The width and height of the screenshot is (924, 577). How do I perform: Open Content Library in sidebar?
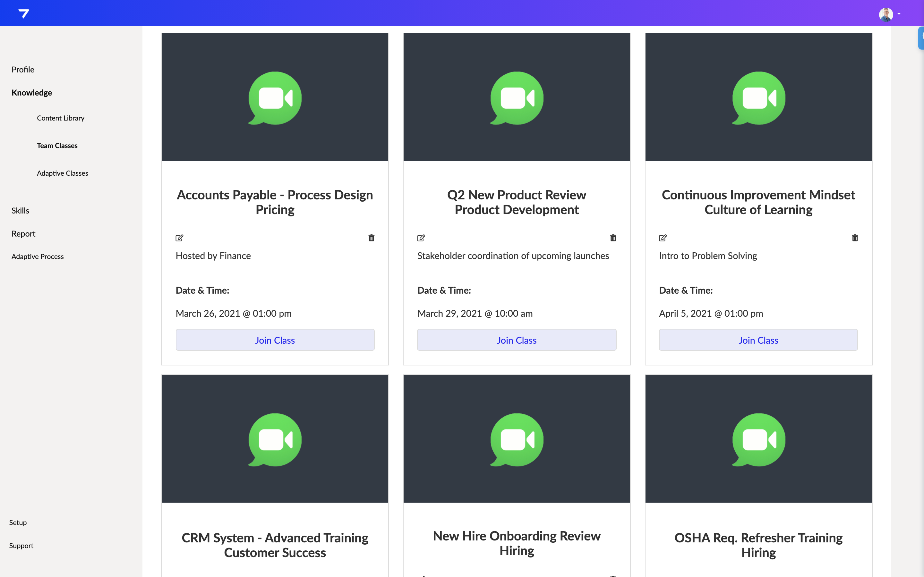click(x=60, y=118)
